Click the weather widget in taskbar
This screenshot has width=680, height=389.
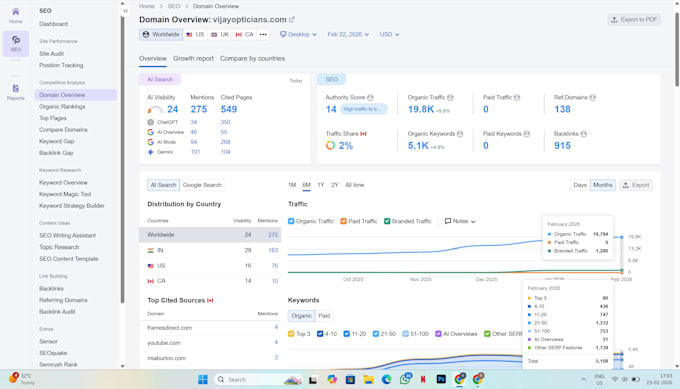(22, 379)
